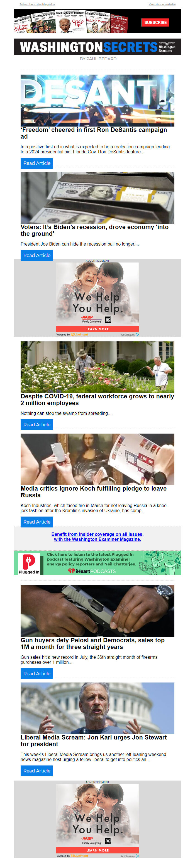Open the Subscribe to the Magazine link
195x868 pixels.
[x=37, y=4]
